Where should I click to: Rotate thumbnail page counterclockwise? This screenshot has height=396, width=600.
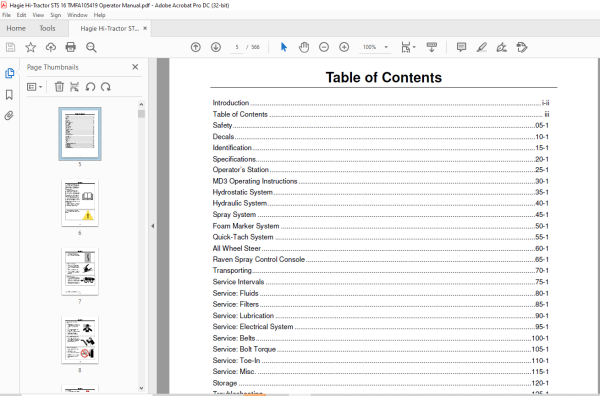coord(90,87)
